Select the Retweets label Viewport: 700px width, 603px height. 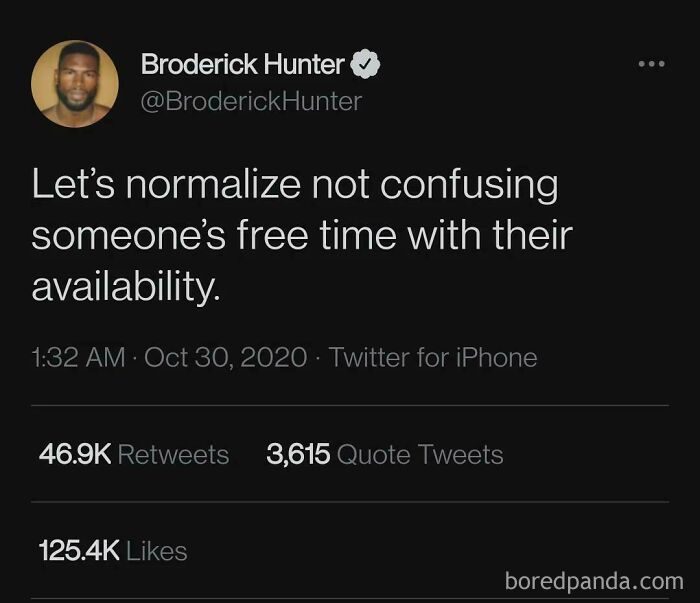point(173,455)
